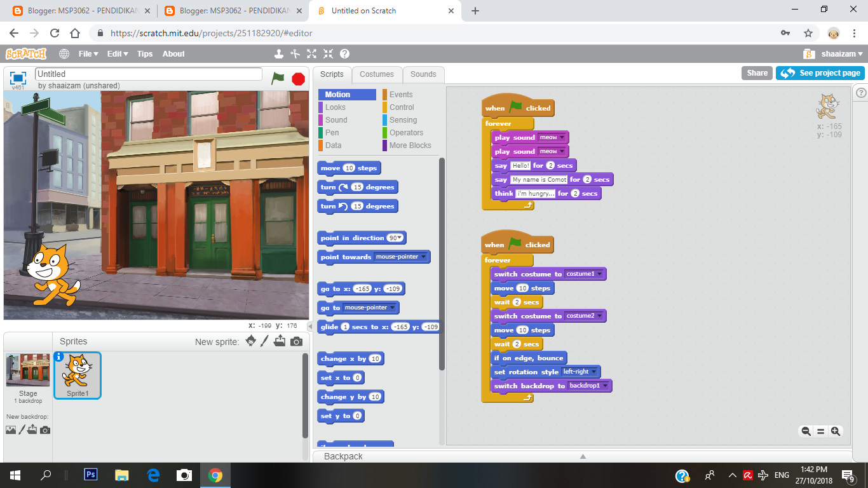Viewport: 868px width, 488px height.
Task: Select the Sprite1 thumbnail
Action: 78,375
